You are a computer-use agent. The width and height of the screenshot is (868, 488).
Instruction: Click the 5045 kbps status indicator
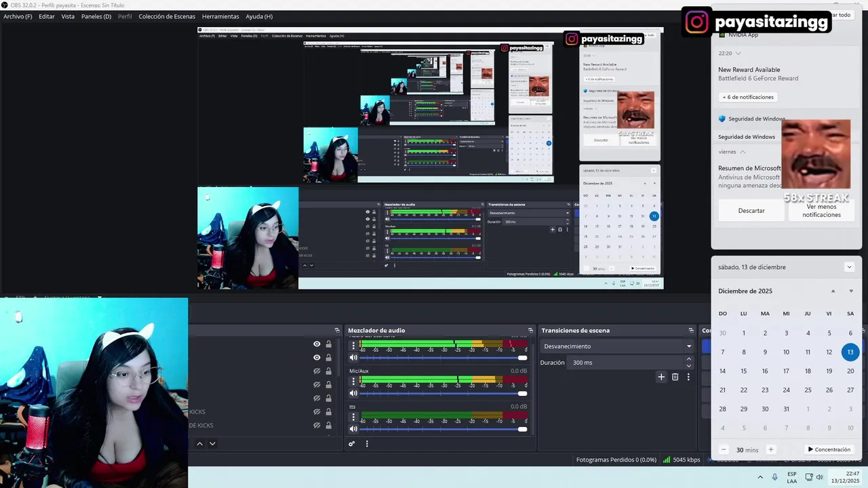coord(682,460)
